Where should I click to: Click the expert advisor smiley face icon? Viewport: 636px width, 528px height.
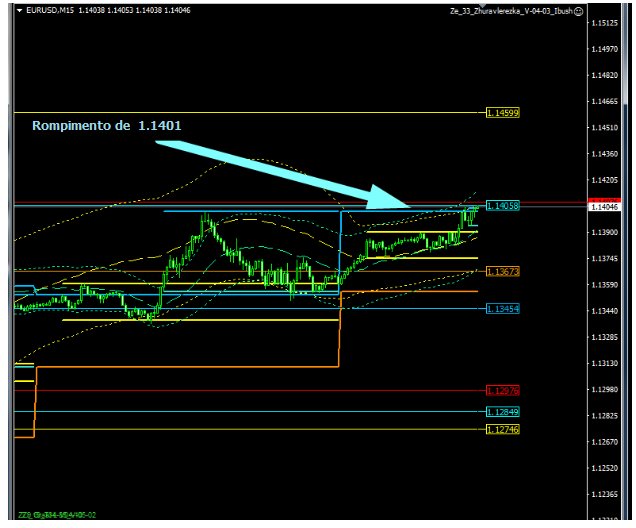(580, 11)
